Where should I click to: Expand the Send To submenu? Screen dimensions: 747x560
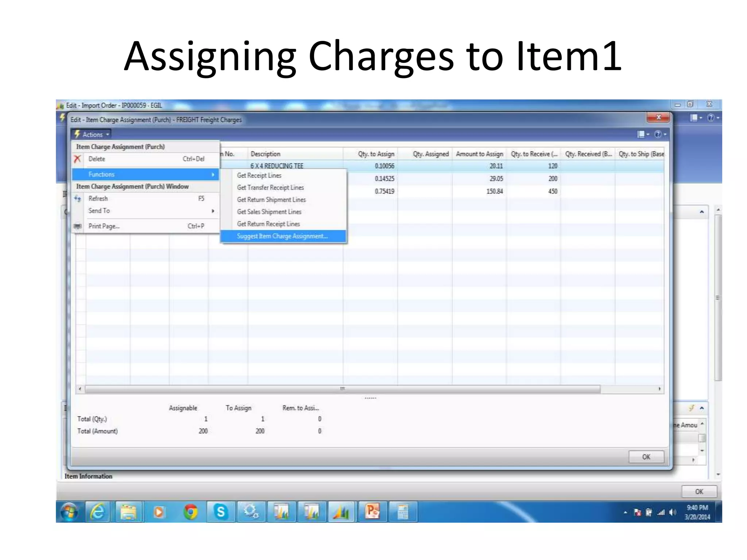click(x=146, y=211)
